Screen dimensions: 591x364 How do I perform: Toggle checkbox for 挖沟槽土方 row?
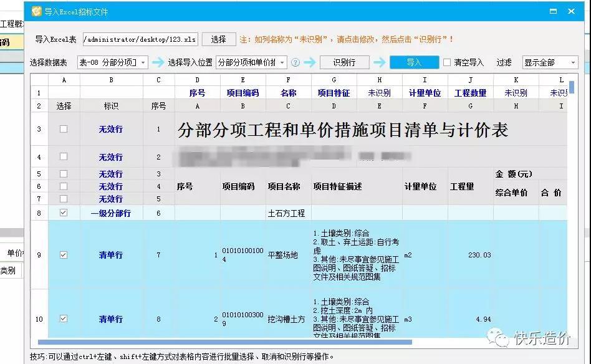tap(63, 319)
